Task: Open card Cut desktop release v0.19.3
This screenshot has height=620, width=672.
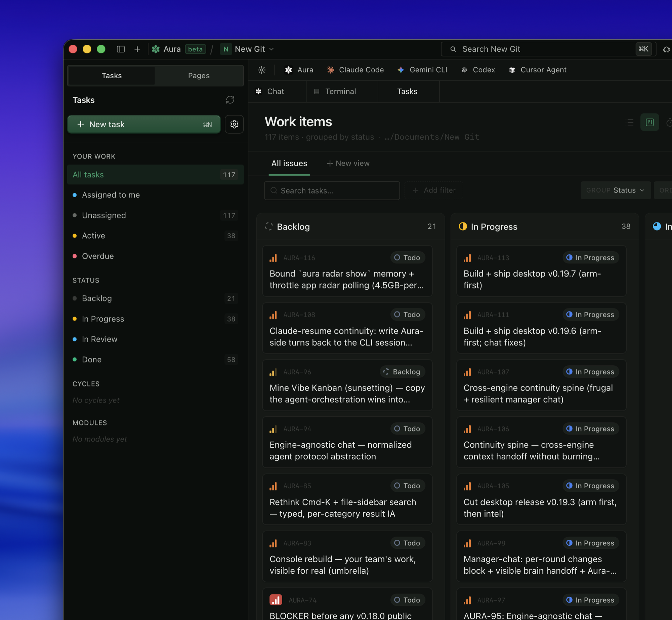Action: coord(541,499)
